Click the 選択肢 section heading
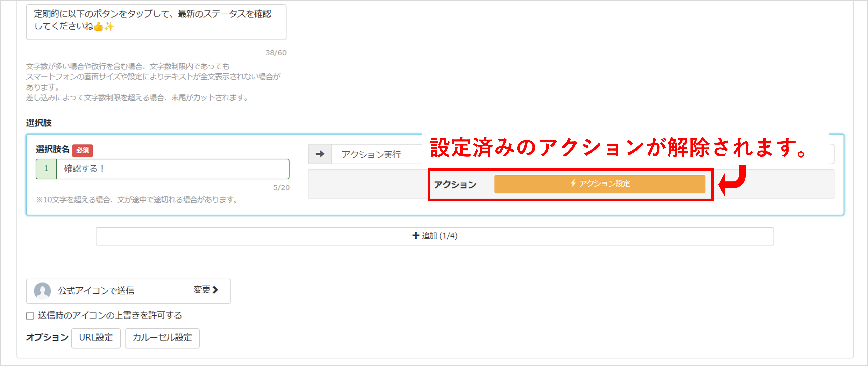 (39, 123)
